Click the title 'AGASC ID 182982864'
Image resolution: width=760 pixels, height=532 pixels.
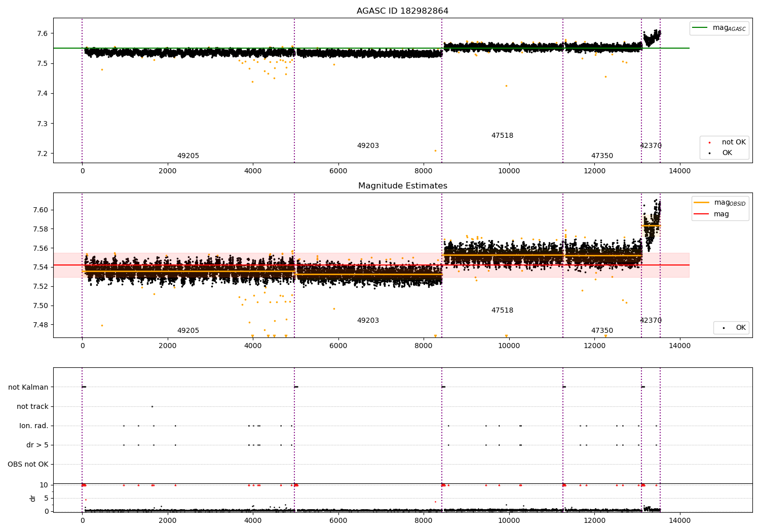(x=402, y=11)
